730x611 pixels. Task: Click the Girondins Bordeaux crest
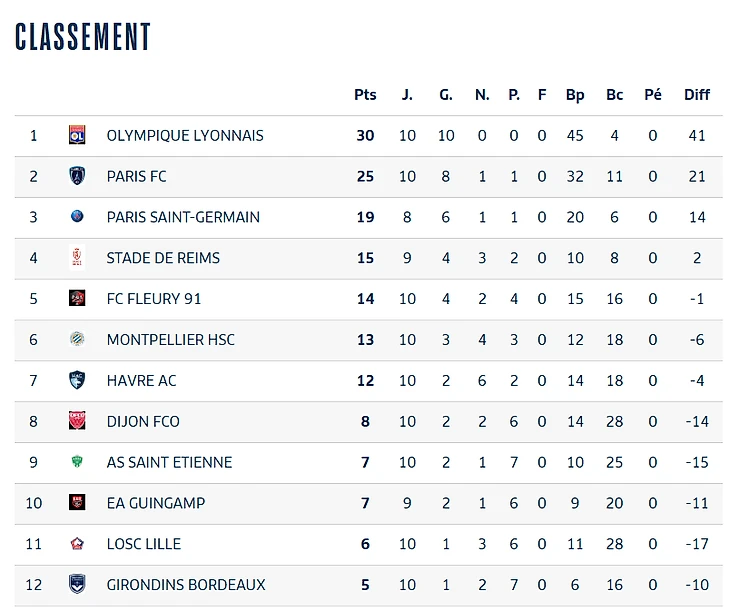77,584
